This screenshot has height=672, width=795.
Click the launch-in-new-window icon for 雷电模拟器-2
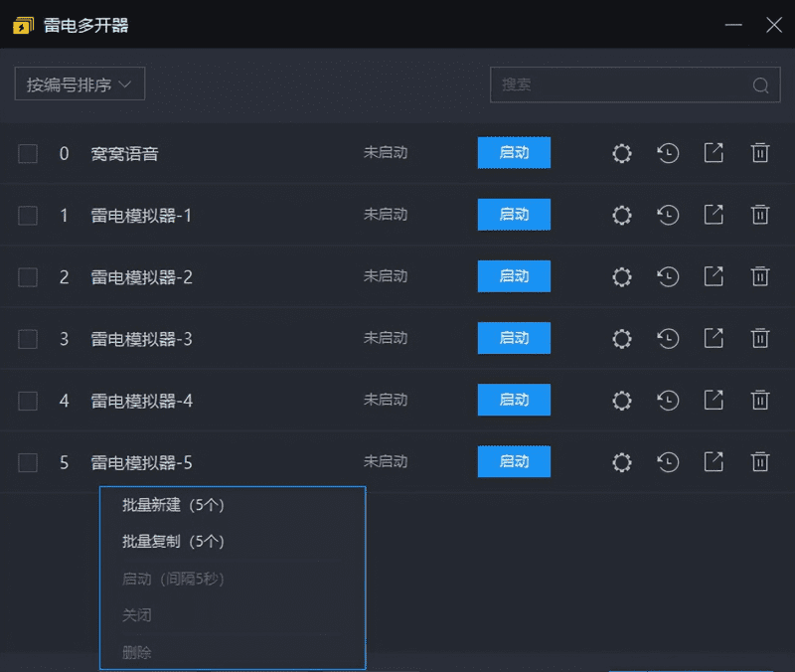click(713, 276)
